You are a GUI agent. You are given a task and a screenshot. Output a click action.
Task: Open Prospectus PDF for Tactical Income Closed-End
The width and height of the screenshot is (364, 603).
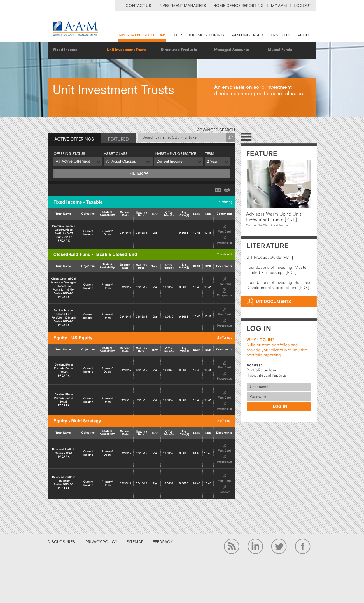coord(224,323)
